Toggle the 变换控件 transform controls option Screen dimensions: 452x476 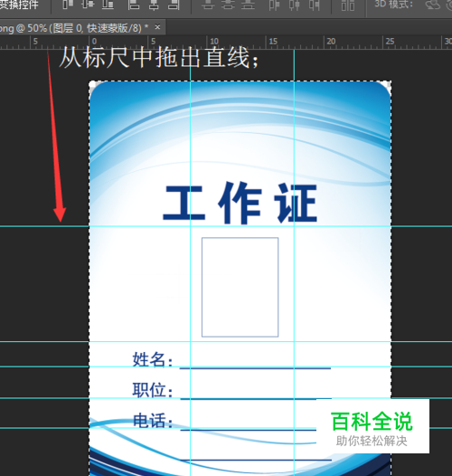pos(19,4)
